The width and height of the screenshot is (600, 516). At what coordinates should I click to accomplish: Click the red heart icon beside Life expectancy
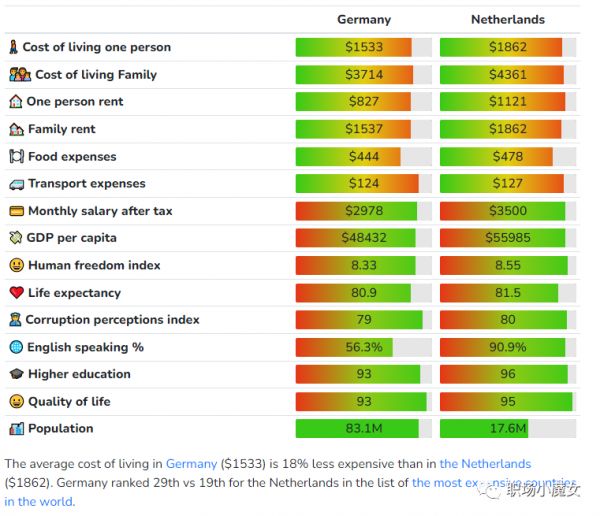point(16,293)
